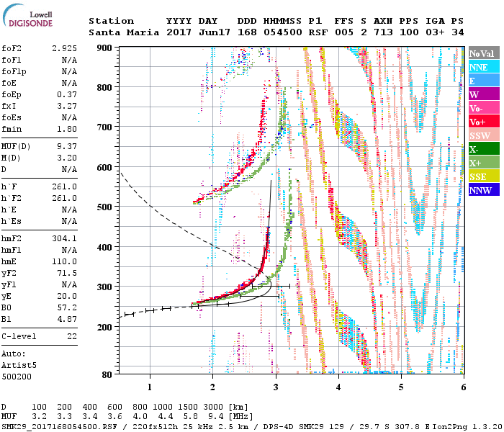Click the yF2 value 71.5

point(67,273)
